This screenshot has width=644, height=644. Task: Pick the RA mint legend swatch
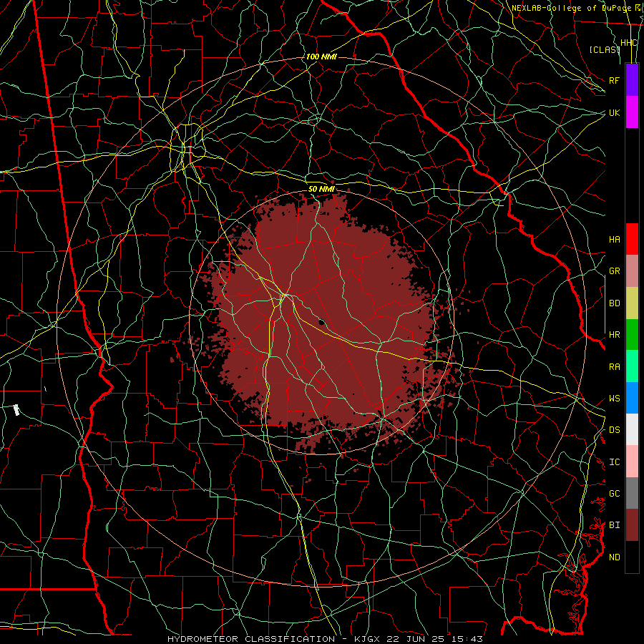632,366
